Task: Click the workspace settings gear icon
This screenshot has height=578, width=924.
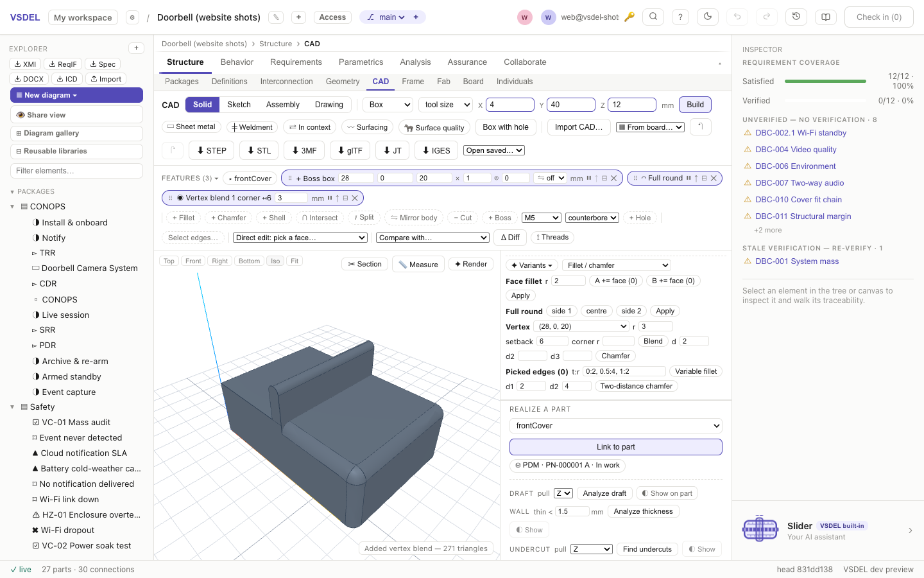Action: 132,17
